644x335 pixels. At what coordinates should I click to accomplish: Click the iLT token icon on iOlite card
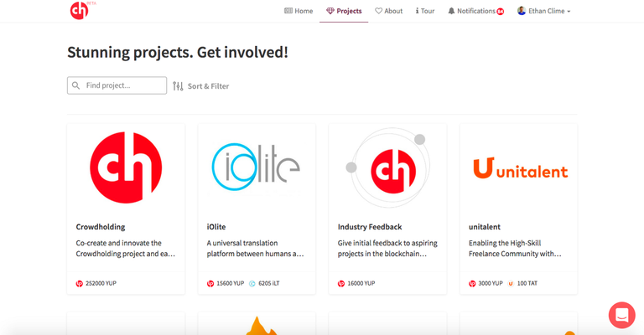252,283
